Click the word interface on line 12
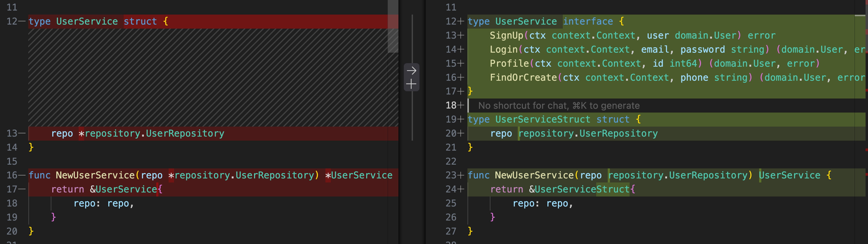 point(588,22)
